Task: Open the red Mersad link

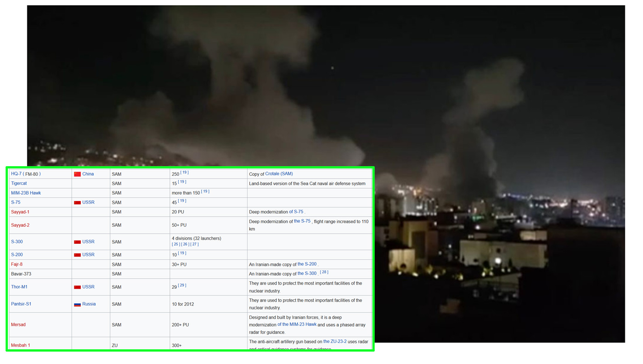Action: click(18, 325)
